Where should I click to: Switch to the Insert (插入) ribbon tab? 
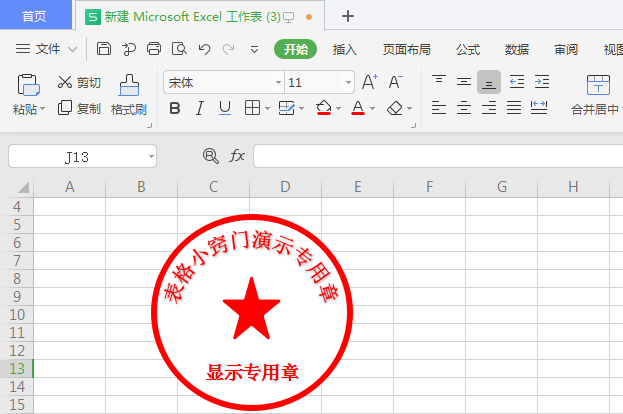[x=344, y=49]
